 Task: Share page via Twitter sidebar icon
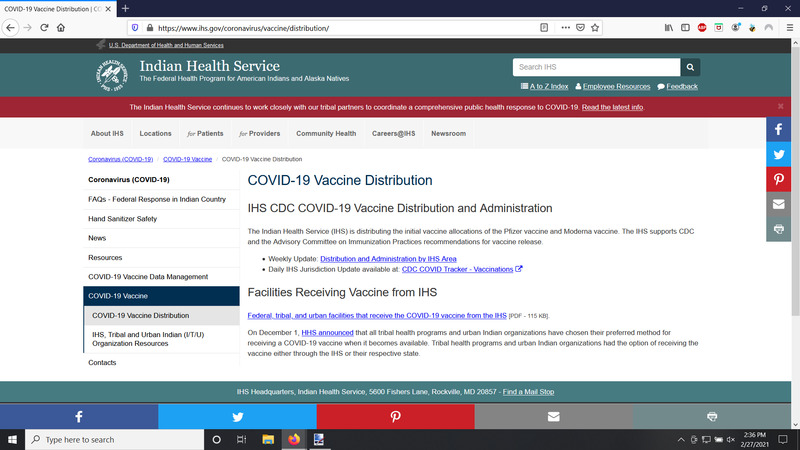point(779,154)
